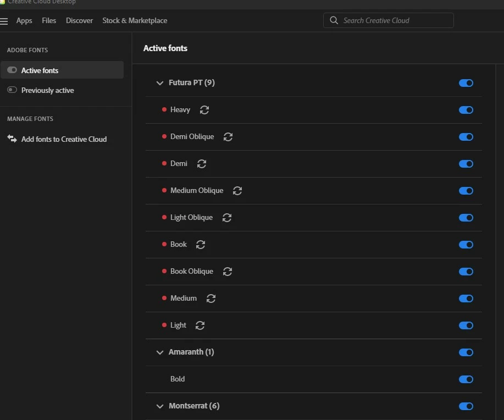The width and height of the screenshot is (504, 420).
Task: Click the Bold font name under Amaranth
Action: pyautogui.click(x=178, y=379)
